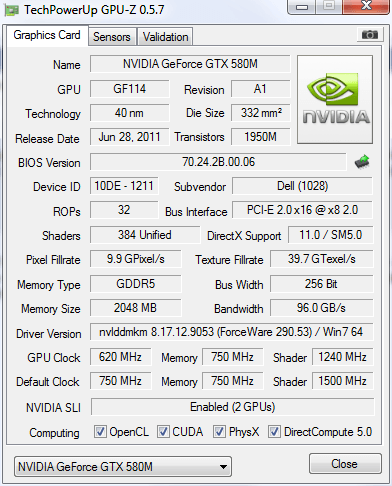The image size is (392, 486).
Task: Click the GPU-Z title bar app icon
Action: click(11, 10)
